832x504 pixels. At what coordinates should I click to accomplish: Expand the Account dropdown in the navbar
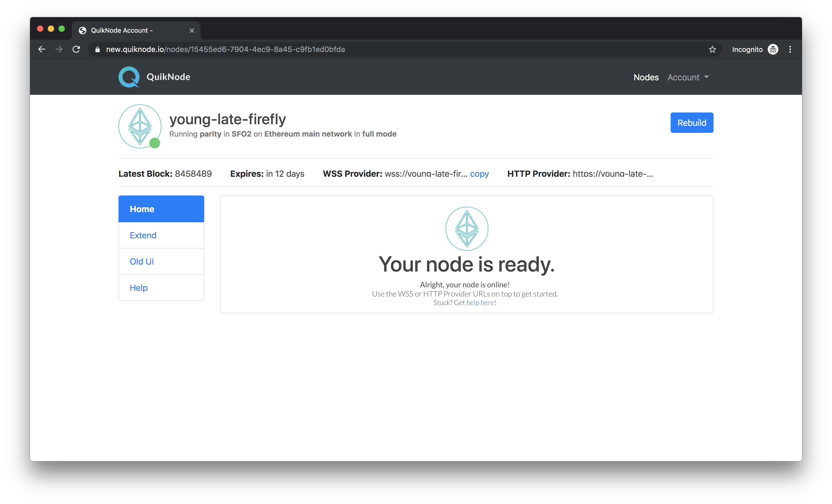point(688,77)
